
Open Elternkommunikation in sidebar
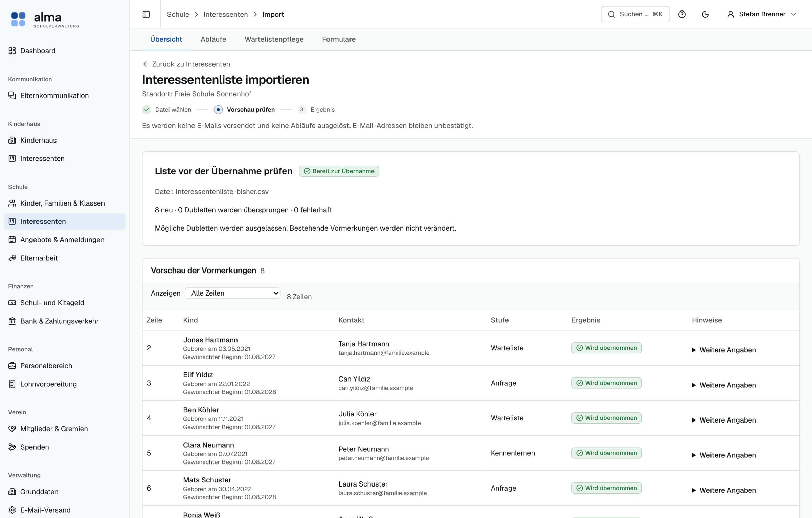tap(65, 95)
